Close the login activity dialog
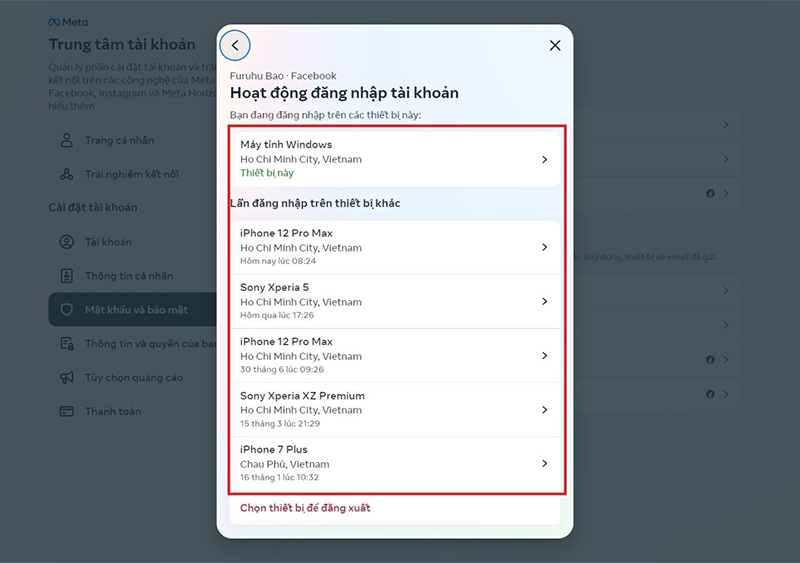This screenshot has width=800, height=563. click(x=555, y=45)
